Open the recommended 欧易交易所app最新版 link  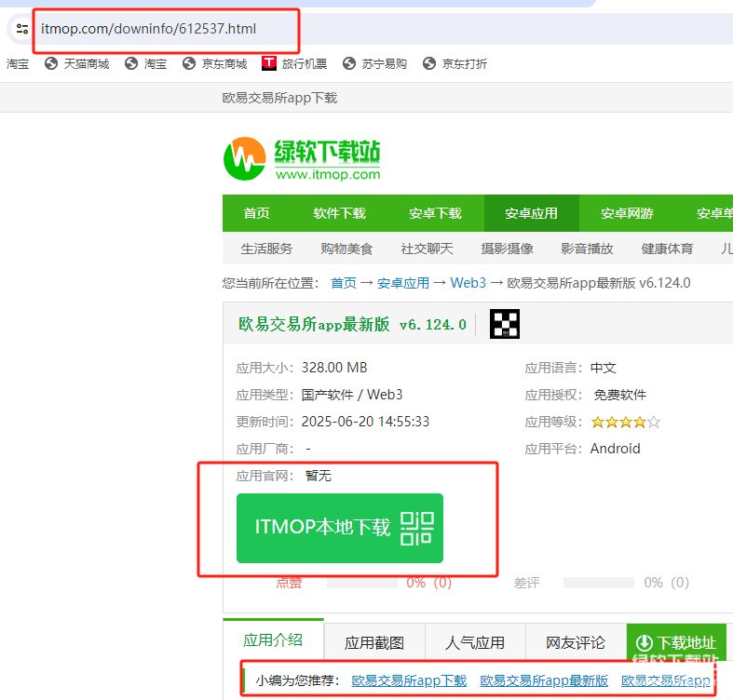pos(544,680)
